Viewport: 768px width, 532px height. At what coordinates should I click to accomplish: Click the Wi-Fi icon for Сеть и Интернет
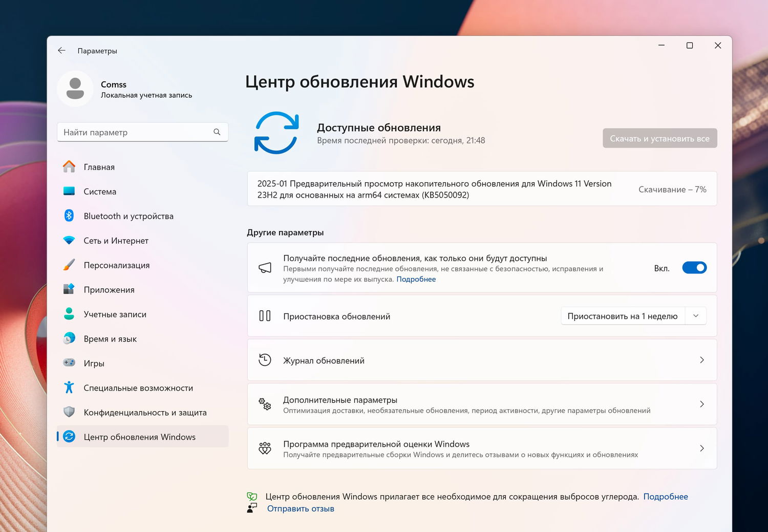[69, 240]
